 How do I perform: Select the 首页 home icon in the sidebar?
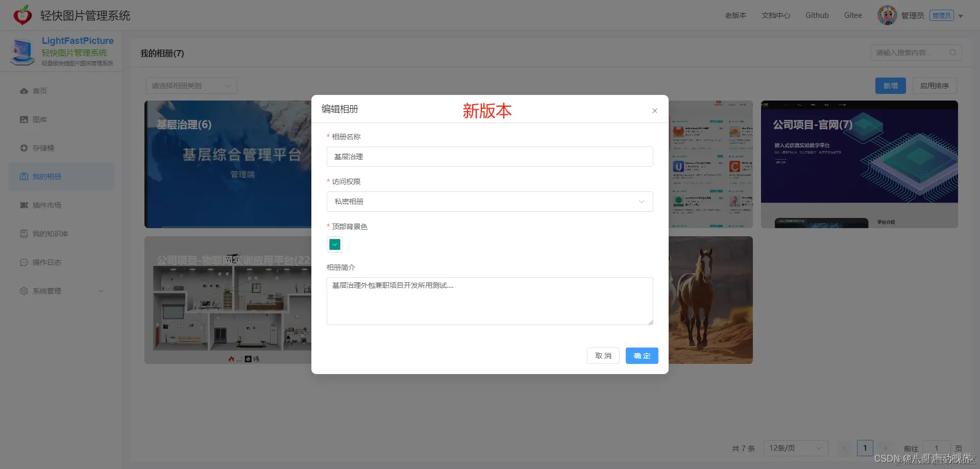(x=24, y=91)
